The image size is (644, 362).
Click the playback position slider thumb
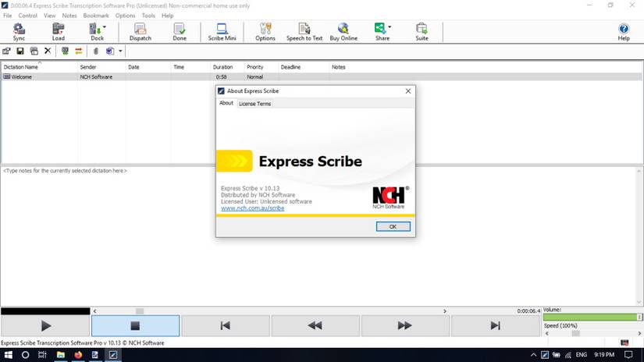(x=140, y=311)
